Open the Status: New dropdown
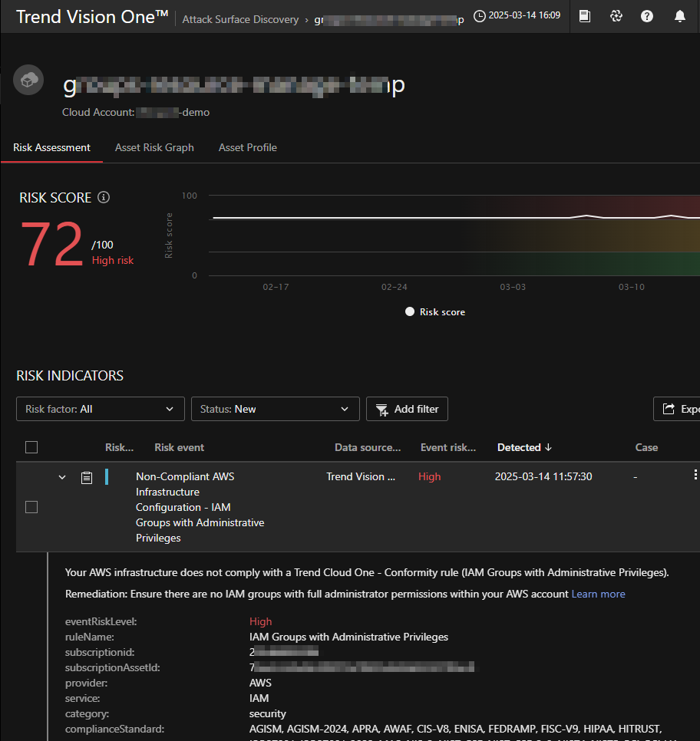Screen dimensions: 700x741 pos(275,409)
